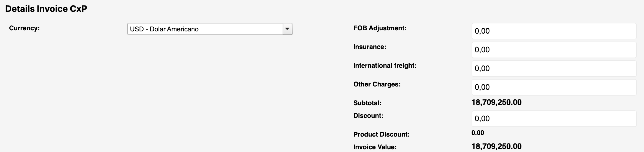The width and height of the screenshot is (644, 152).
Task: Click the Invoice Value total amount
Action: (496, 146)
